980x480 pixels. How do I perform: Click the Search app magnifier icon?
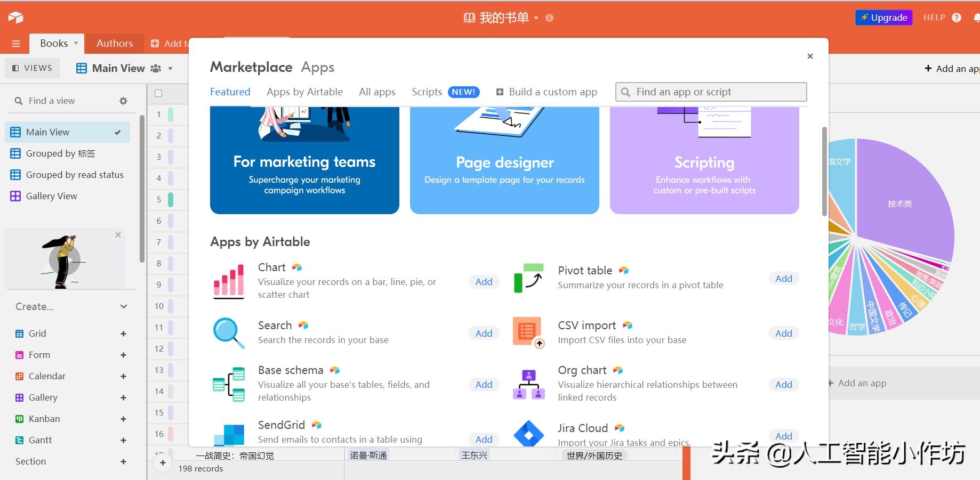click(229, 333)
